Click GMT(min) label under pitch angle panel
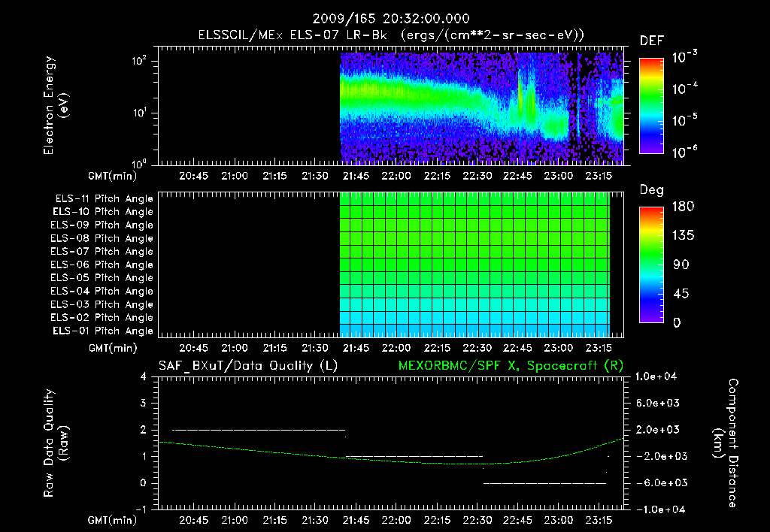 113,348
